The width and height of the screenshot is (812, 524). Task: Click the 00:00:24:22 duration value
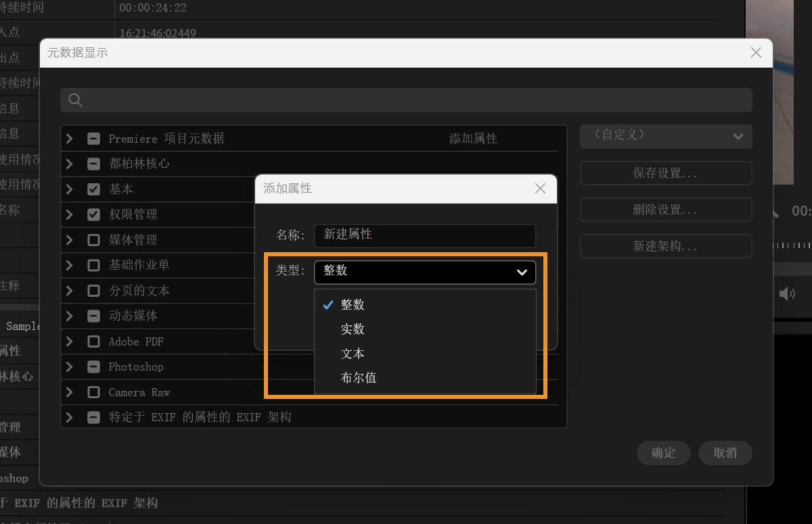click(153, 9)
